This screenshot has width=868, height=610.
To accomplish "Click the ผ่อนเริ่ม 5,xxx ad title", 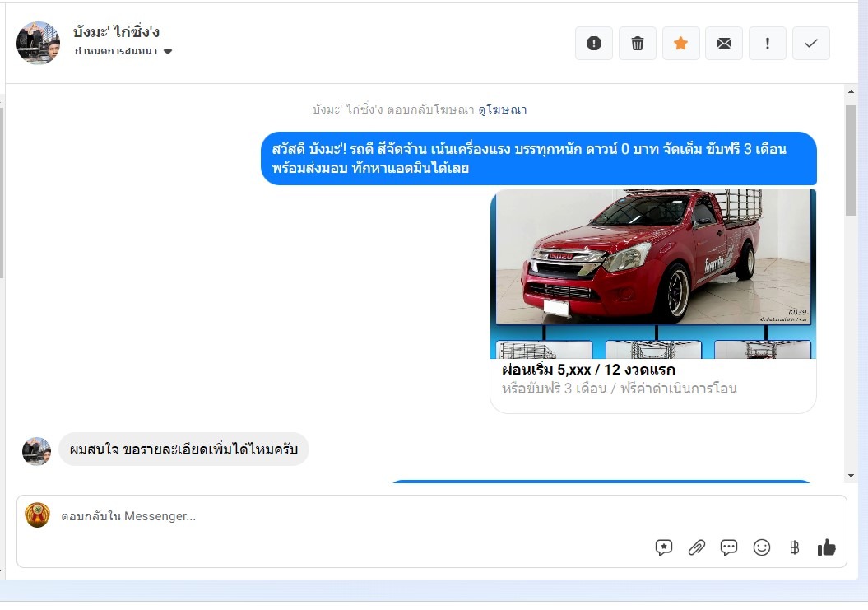I will [x=588, y=370].
